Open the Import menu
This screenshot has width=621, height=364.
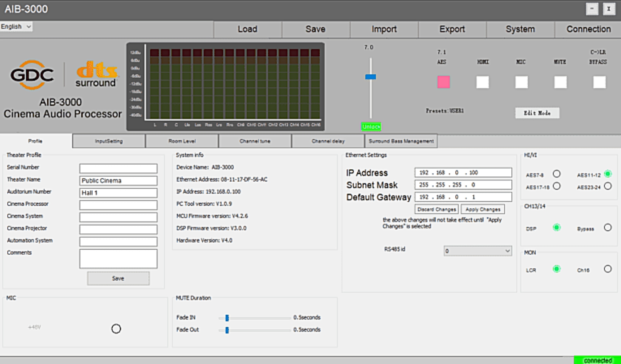coord(384,29)
